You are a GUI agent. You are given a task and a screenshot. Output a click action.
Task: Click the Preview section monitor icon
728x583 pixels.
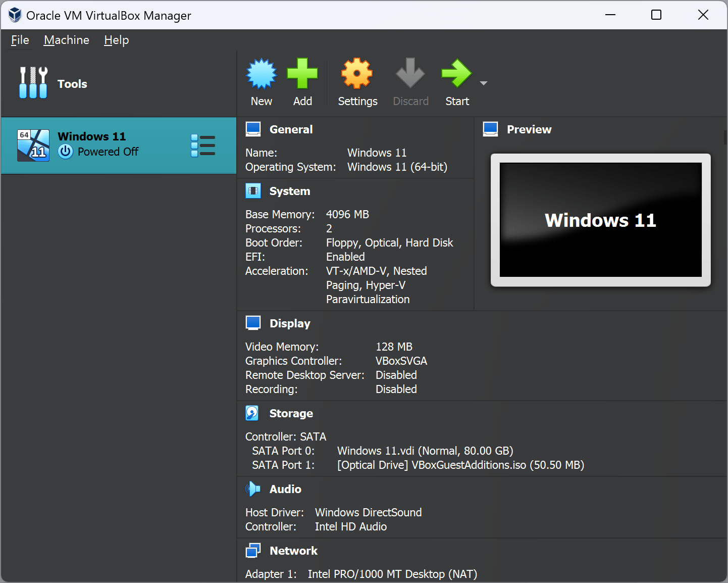(491, 129)
